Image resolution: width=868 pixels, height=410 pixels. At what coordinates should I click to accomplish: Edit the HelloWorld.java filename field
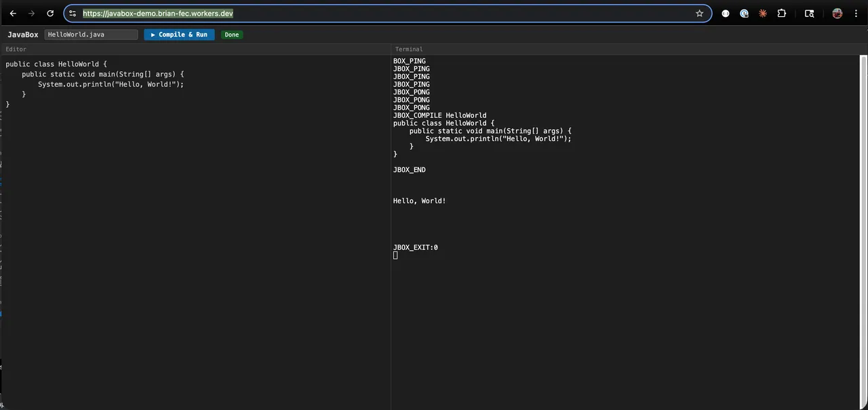[x=91, y=35]
